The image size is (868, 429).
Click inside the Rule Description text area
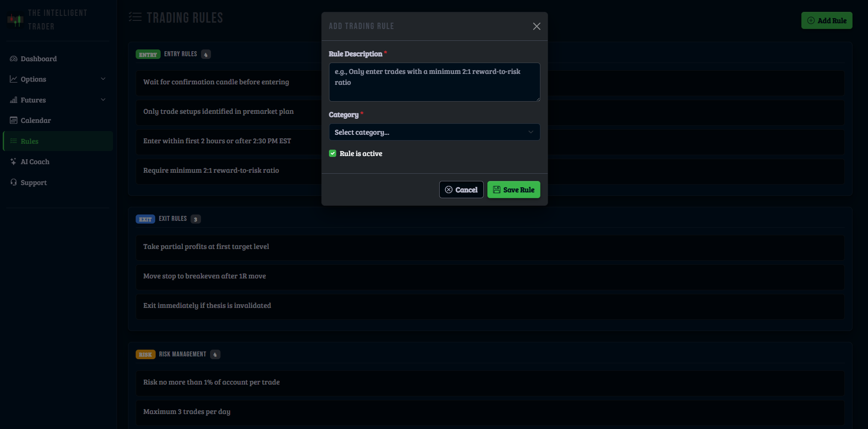pyautogui.click(x=434, y=82)
